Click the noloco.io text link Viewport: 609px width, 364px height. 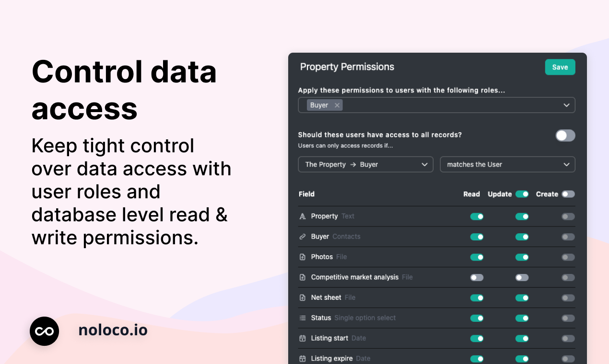113,330
